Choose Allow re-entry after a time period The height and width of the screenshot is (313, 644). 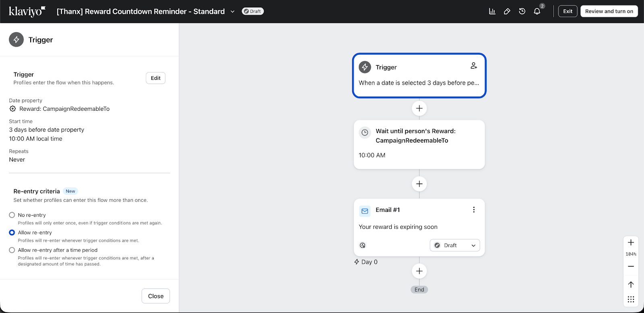12,250
